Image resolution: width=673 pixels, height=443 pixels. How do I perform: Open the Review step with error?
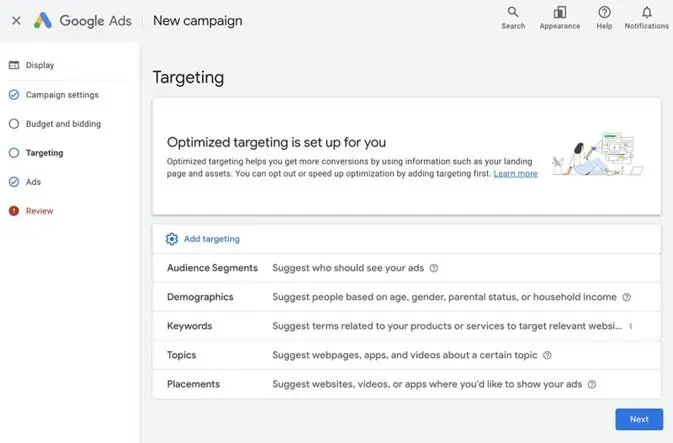(x=39, y=211)
